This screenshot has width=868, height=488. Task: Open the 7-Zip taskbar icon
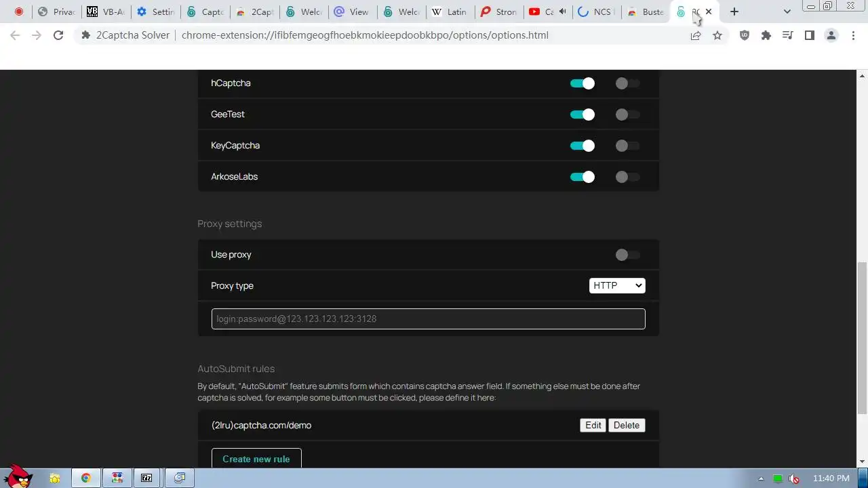point(146,479)
